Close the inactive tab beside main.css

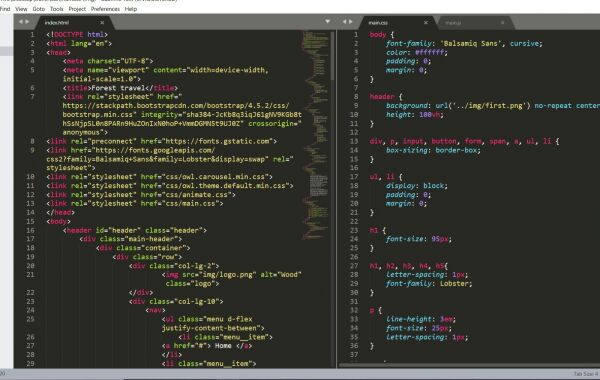502,23
